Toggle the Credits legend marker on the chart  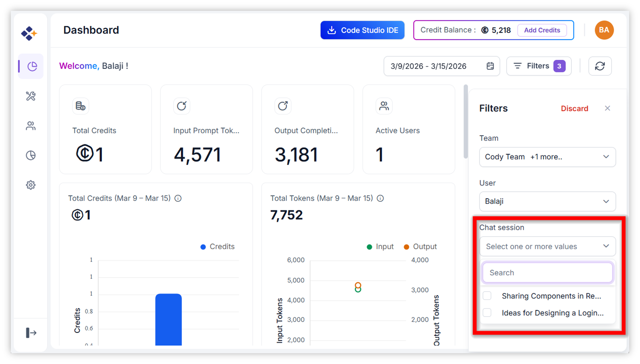(202, 247)
